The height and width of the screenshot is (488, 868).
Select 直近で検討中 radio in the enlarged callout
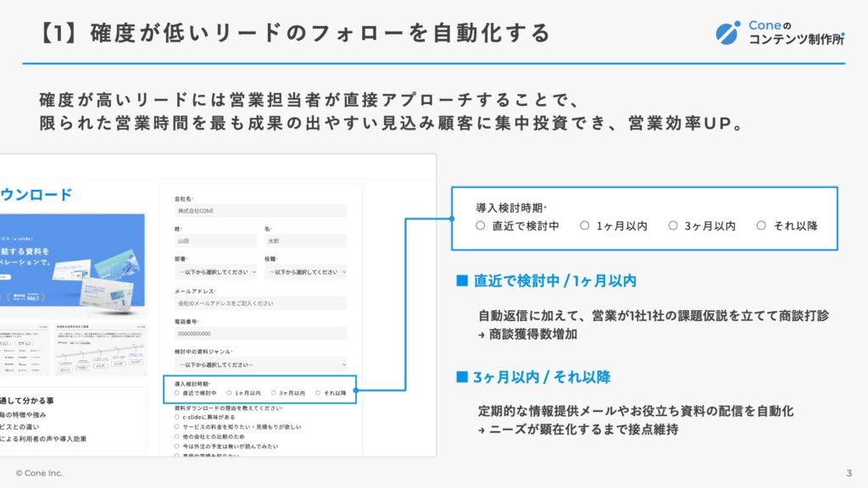(x=481, y=225)
